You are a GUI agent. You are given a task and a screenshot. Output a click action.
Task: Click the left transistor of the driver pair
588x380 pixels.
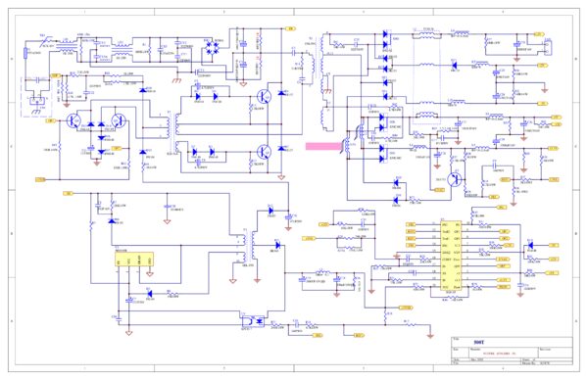(x=73, y=120)
